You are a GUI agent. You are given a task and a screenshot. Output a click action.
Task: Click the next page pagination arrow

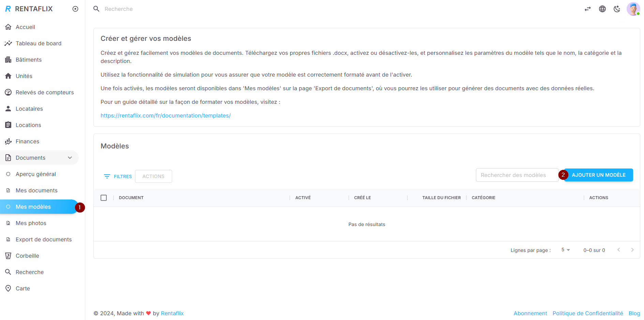(x=632, y=250)
